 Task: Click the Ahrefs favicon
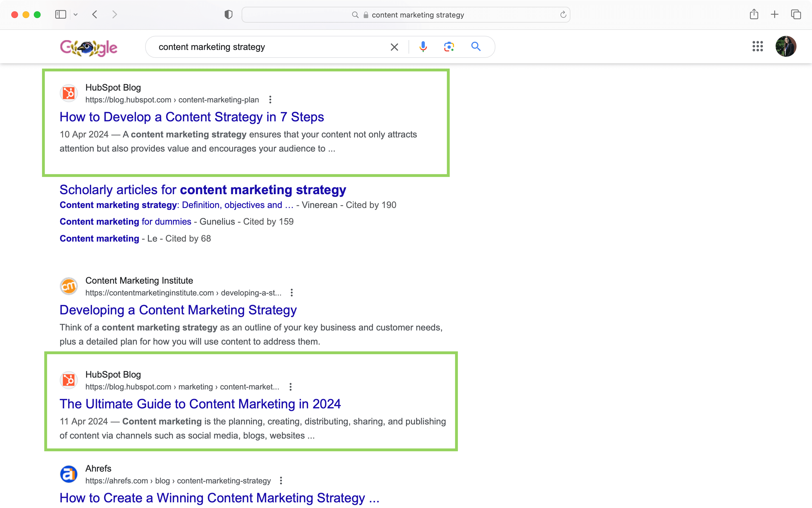pos(69,474)
